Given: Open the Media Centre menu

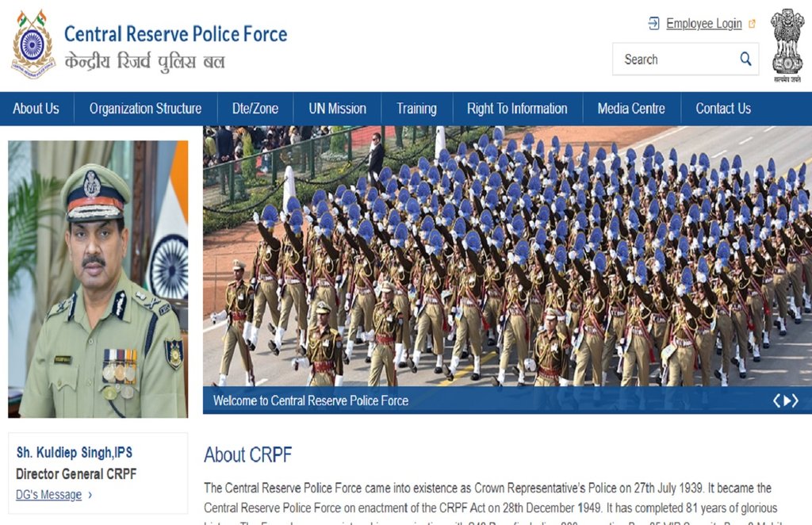Looking at the screenshot, I should (x=631, y=109).
